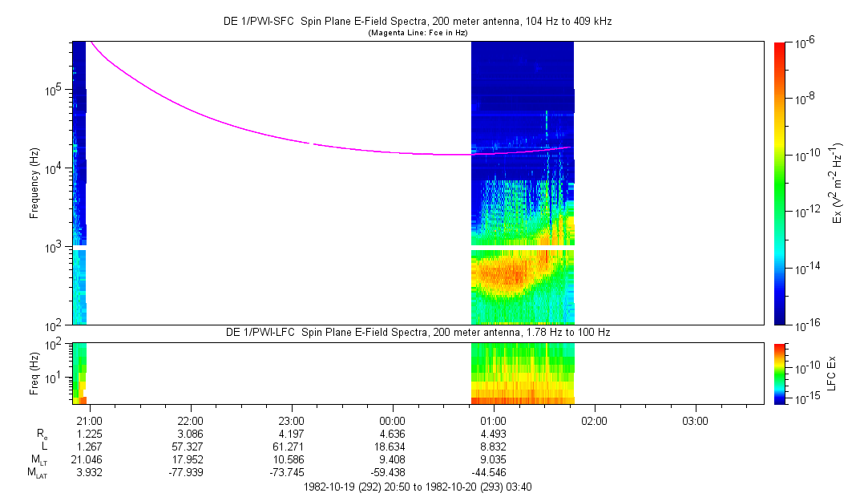
Task: Click the 10^-6 tick on the color bar
Action: pyautogui.click(x=805, y=42)
